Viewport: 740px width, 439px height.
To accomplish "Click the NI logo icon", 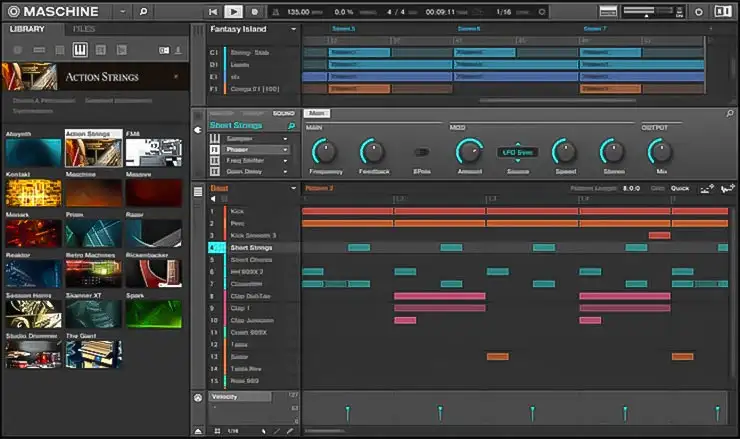I will pyautogui.click(x=723, y=11).
